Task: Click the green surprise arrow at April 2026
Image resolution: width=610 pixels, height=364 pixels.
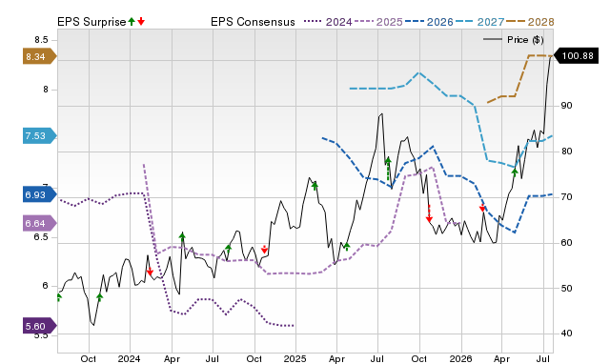Action: tap(515, 172)
